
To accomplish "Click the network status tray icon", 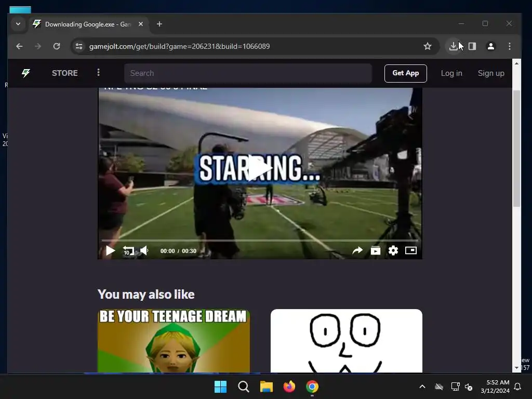I will click(455, 387).
